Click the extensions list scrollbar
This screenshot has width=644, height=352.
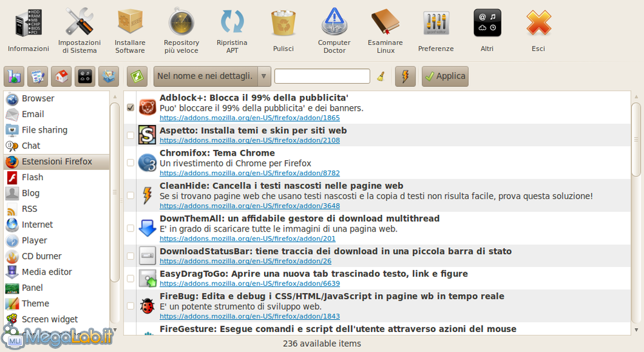[x=636, y=140]
